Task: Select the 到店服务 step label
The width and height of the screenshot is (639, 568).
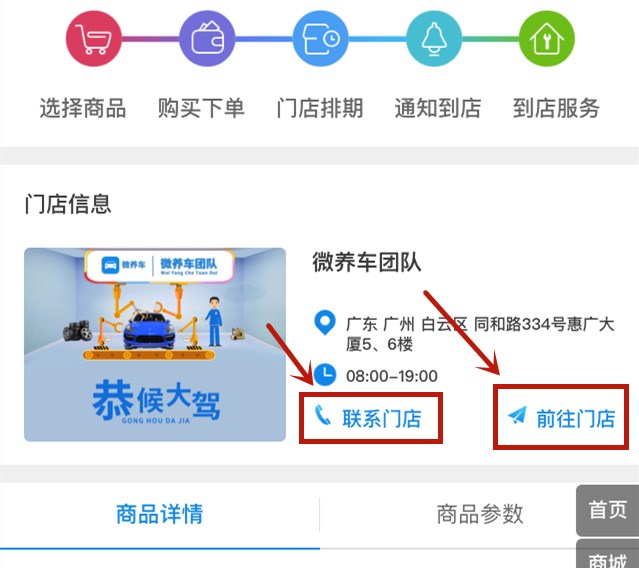Action: [x=556, y=108]
